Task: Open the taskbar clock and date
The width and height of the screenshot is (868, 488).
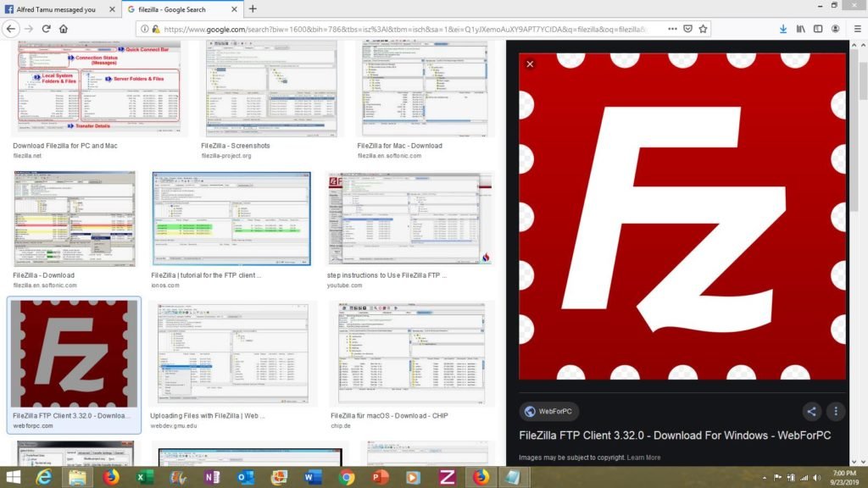Action: point(845,478)
